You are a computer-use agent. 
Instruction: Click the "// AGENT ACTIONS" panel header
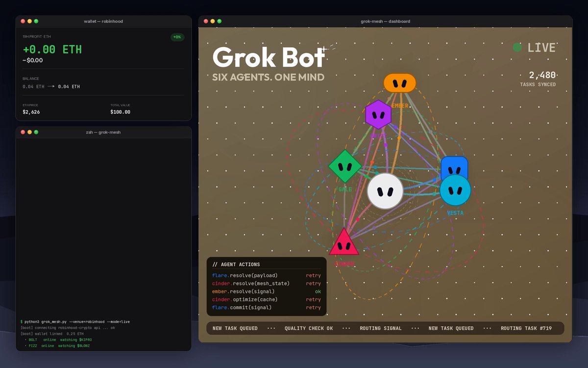[x=236, y=264]
